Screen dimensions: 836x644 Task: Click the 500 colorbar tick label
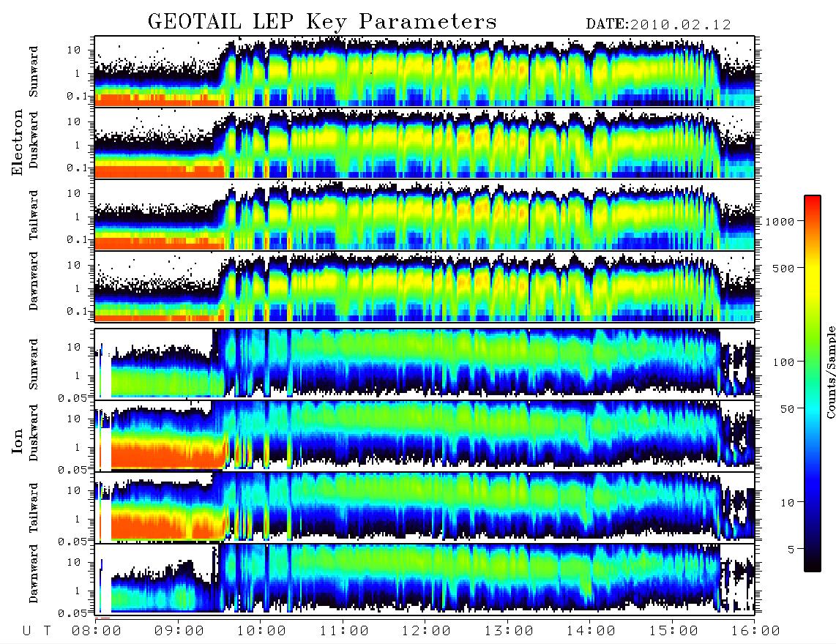(783, 268)
